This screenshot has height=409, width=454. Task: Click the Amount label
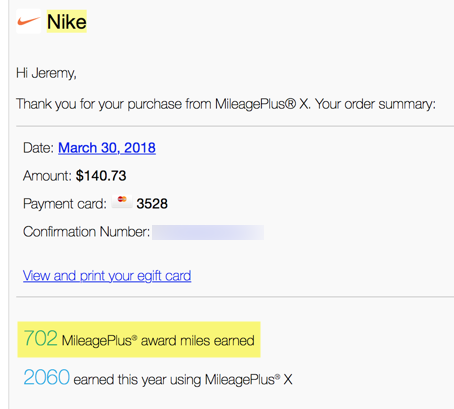pyautogui.click(x=47, y=176)
